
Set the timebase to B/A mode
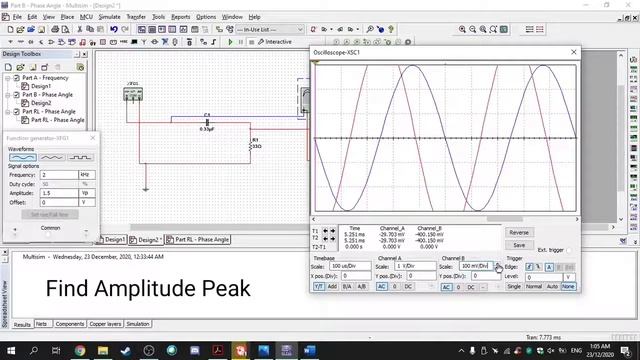coord(347,287)
